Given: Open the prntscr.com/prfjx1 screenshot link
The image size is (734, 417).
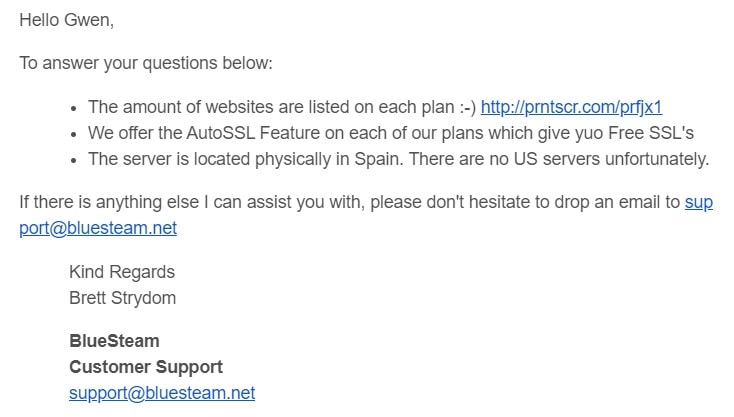Looking at the screenshot, I should point(571,107).
